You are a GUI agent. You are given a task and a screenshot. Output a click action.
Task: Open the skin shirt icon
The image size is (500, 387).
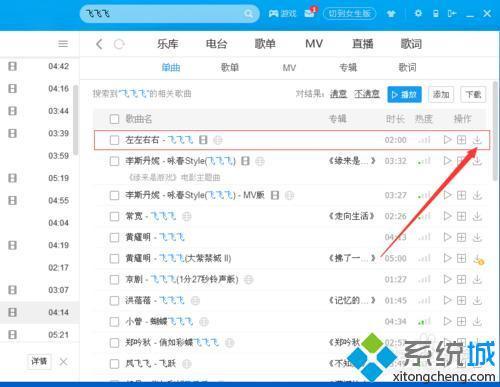(x=391, y=14)
